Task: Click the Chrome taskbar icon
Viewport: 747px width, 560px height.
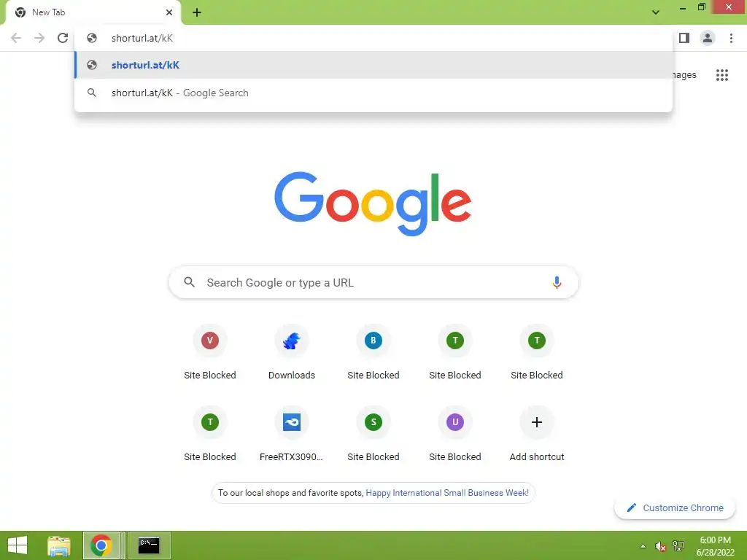Action: 101,545
